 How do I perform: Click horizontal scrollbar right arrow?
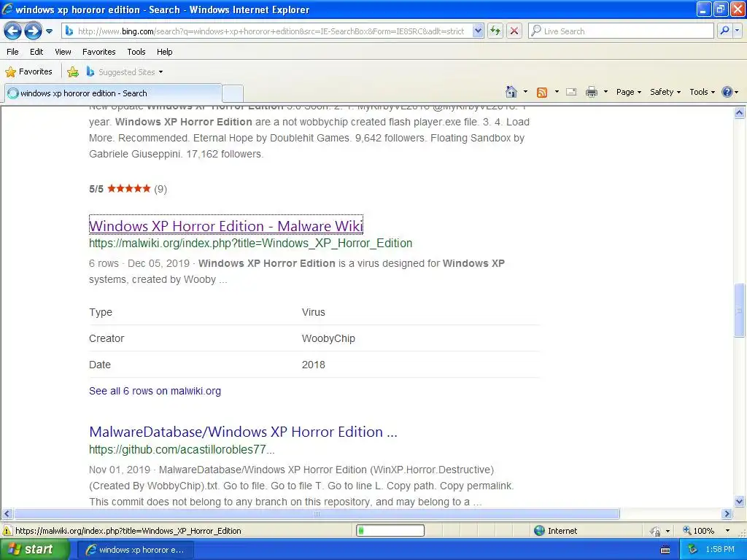click(727, 514)
